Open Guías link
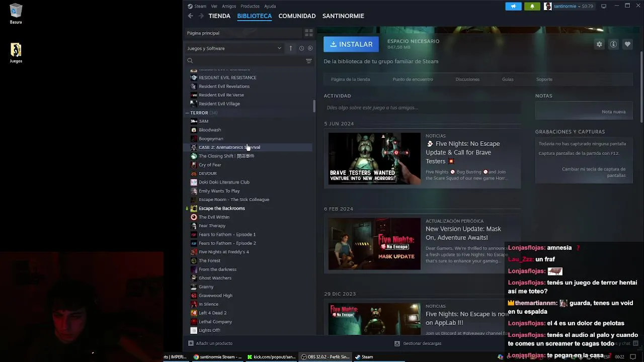Image resolution: width=644 pixels, height=362 pixels. tap(508, 79)
